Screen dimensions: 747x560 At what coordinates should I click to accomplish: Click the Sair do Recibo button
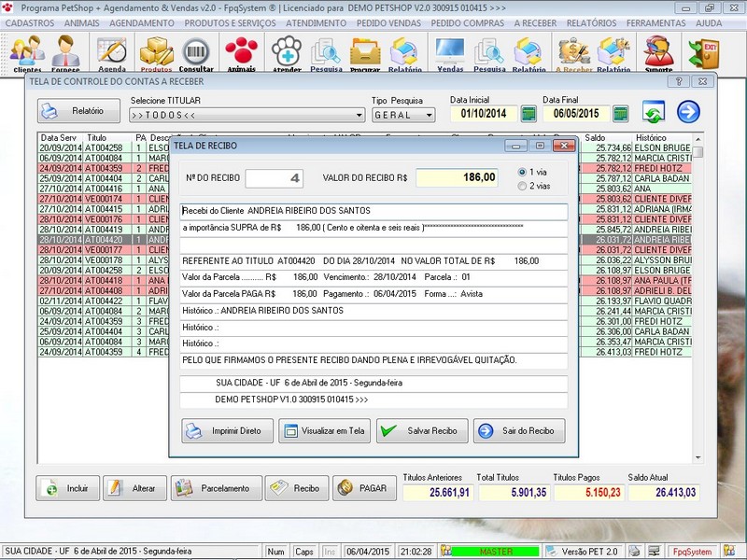pyautogui.click(x=519, y=431)
